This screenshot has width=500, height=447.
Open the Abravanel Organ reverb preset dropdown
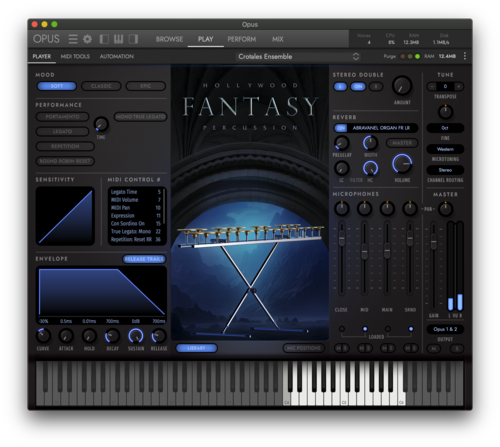[382, 128]
